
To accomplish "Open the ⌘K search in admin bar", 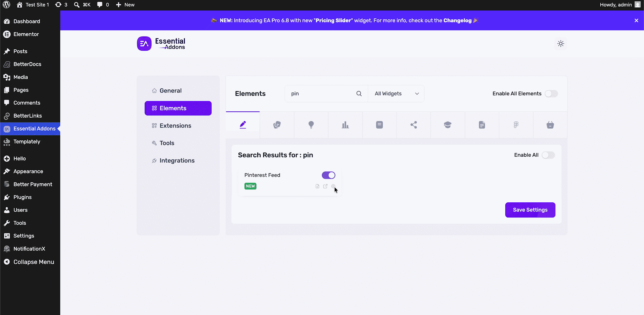I will point(82,5).
